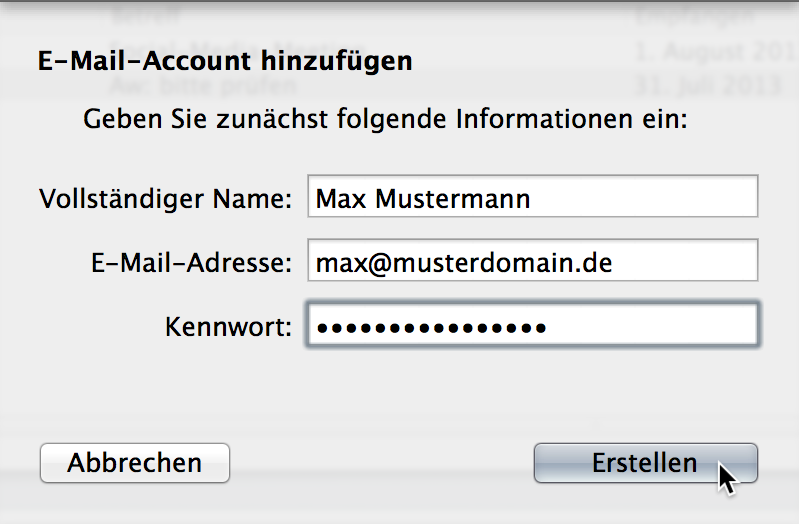Focus the Vollständiger Name input field
The width and height of the screenshot is (799, 524).
[x=532, y=196]
